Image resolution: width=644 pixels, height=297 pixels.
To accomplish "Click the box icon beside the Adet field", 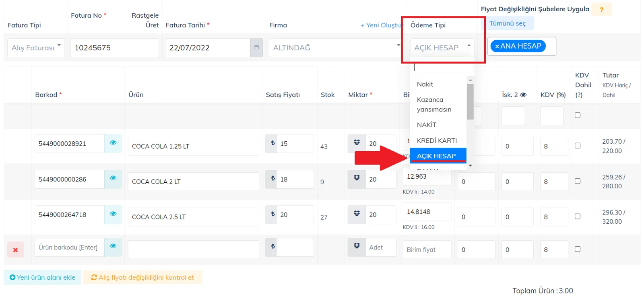I will click(x=357, y=246).
